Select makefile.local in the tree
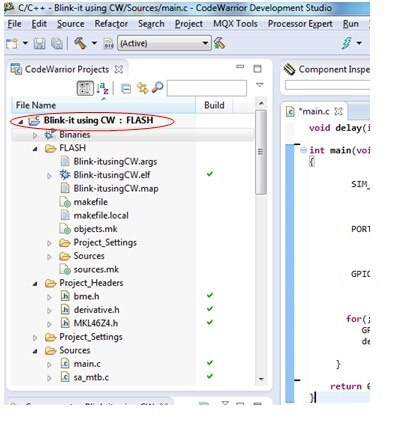394x425 pixels. pyautogui.click(x=101, y=215)
